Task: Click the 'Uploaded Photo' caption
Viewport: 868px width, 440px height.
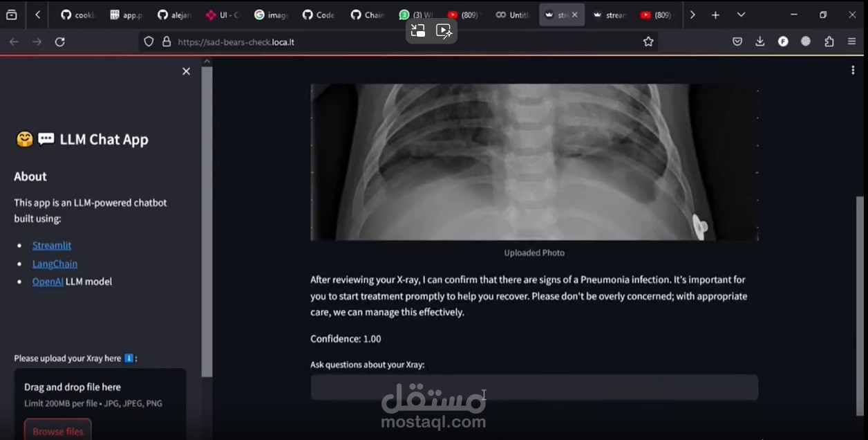Action: tap(534, 253)
